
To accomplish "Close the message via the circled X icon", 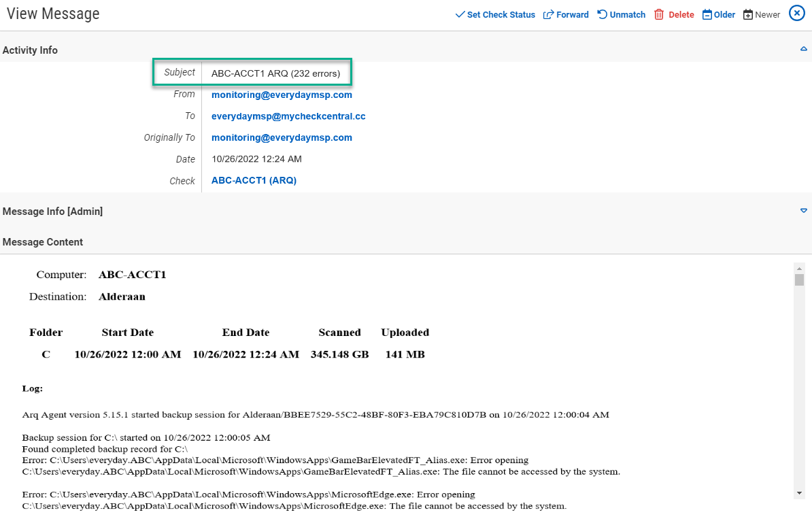I will coord(796,13).
